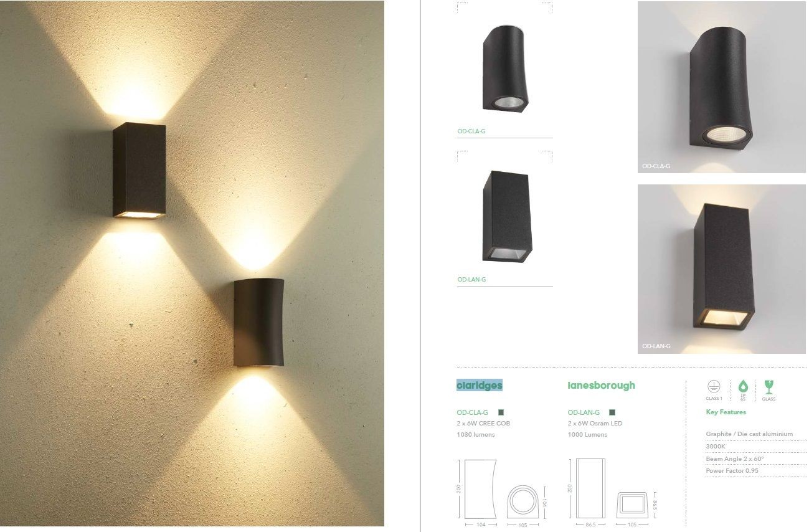
Task: Click the small OD-CLA-G curved lamp thumbnail
Action: pos(505,69)
